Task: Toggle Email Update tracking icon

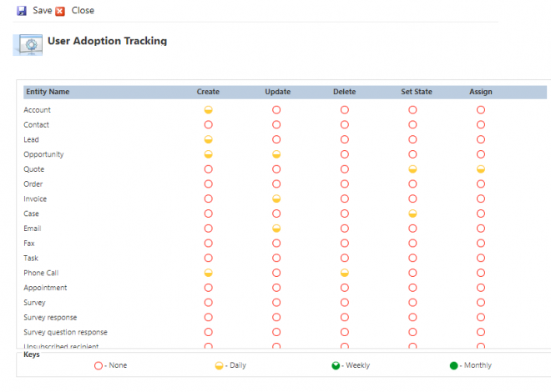Action: pos(276,229)
